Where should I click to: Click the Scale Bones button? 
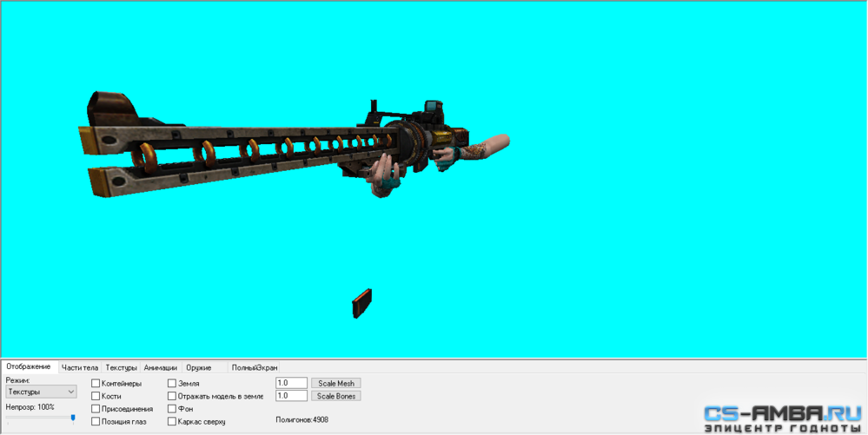tap(336, 396)
